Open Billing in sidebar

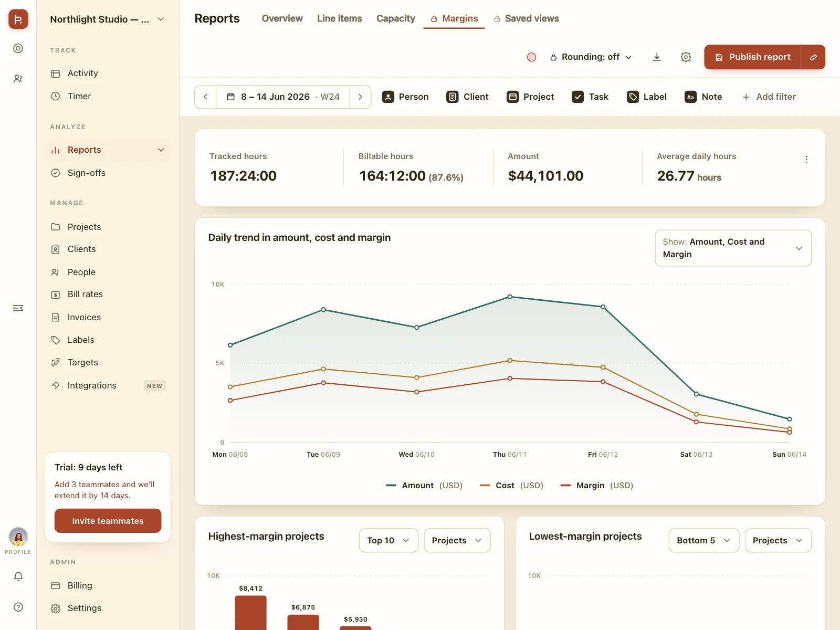tap(108, 585)
